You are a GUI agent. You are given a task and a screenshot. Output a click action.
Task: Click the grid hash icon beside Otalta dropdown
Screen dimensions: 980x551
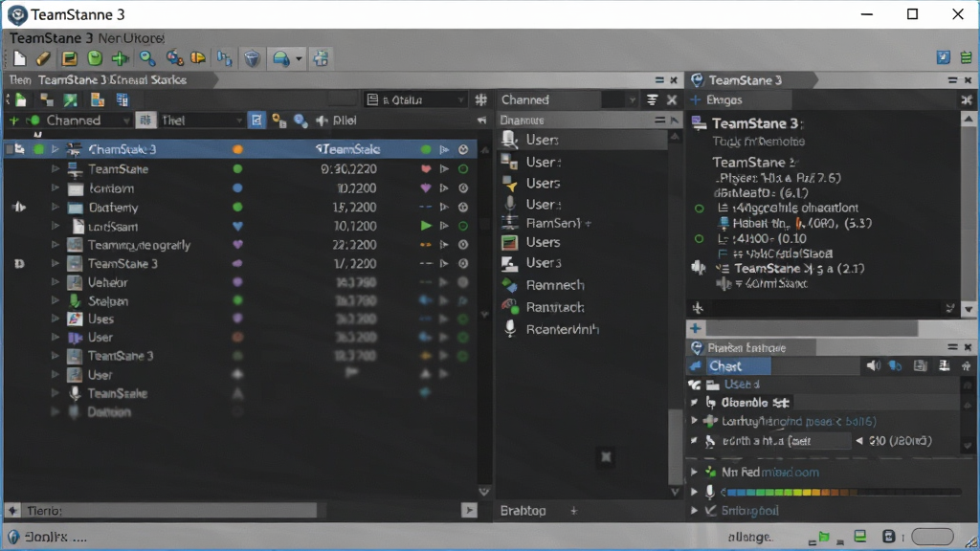click(x=480, y=99)
